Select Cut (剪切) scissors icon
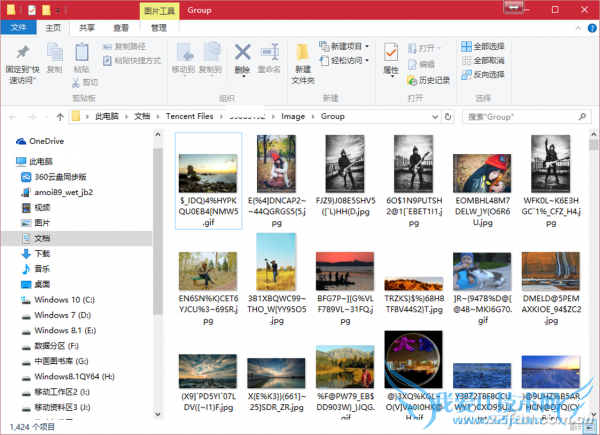The width and height of the screenshot is (600, 435). [x=75, y=82]
